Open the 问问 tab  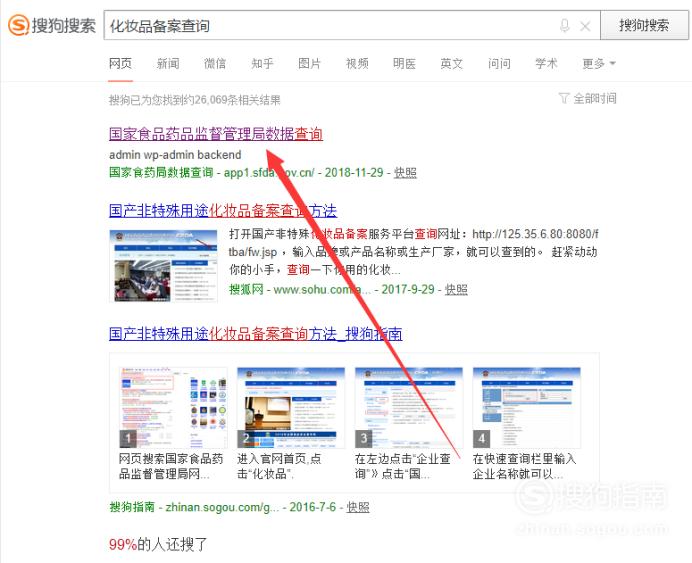tap(499, 64)
